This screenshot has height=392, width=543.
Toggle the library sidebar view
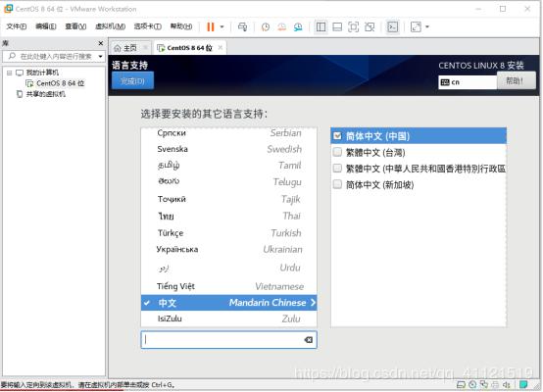coord(321,26)
